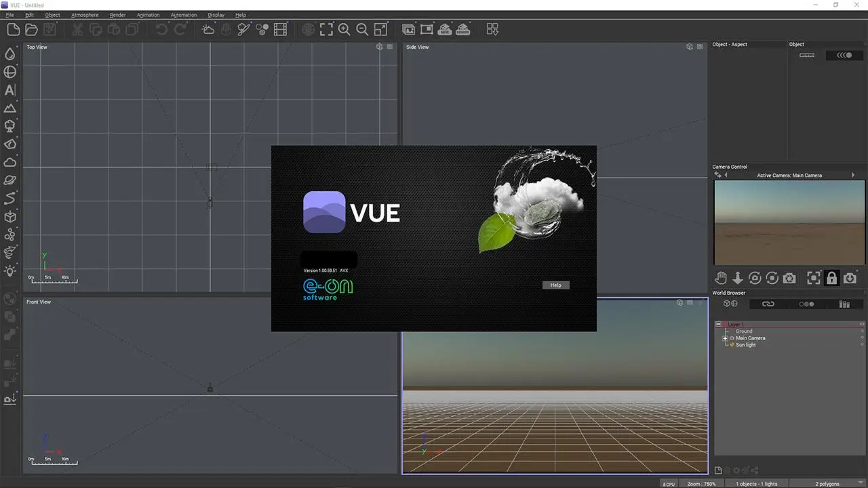
Task: Open the Automation menu
Action: point(183,15)
